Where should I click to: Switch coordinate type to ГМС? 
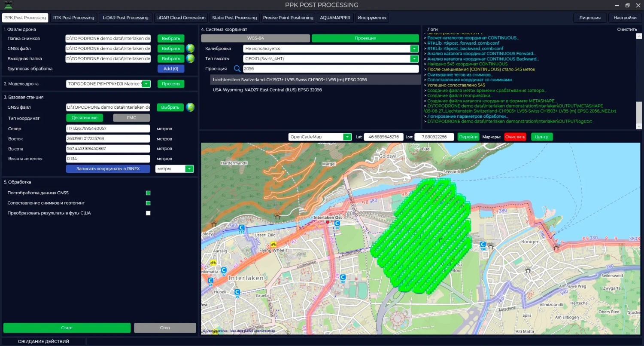(x=131, y=118)
